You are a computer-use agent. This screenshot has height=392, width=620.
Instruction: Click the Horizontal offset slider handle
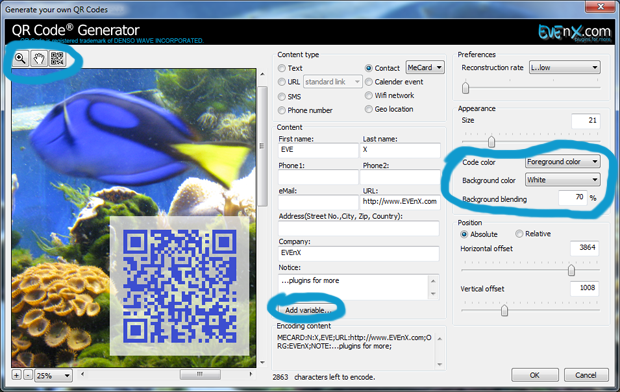(x=571, y=270)
